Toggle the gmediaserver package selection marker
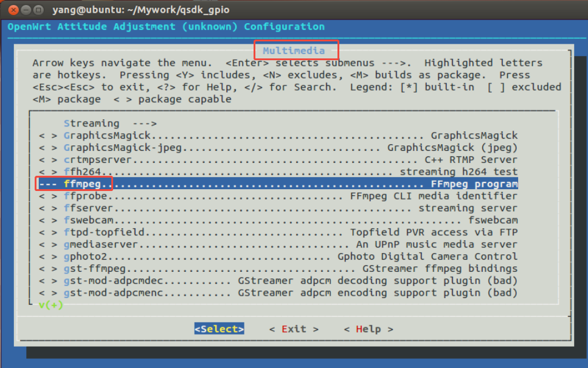Screen dimensions: 588x368 49,245
